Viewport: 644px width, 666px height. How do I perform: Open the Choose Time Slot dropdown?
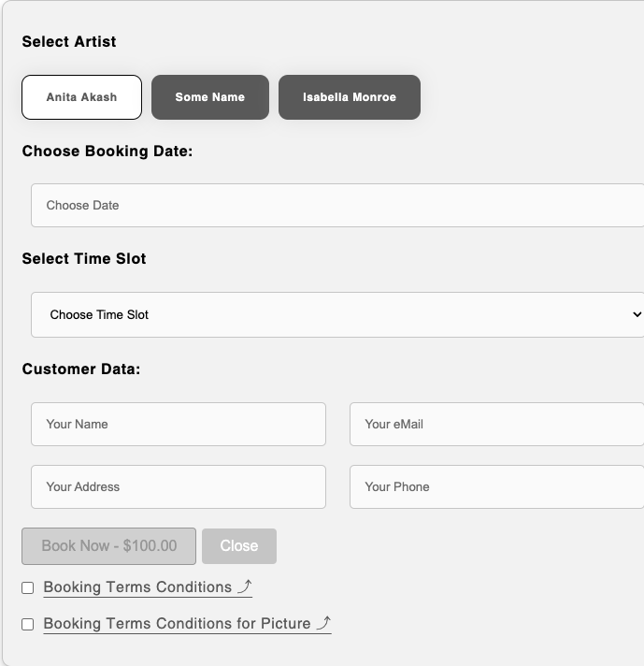click(x=336, y=314)
